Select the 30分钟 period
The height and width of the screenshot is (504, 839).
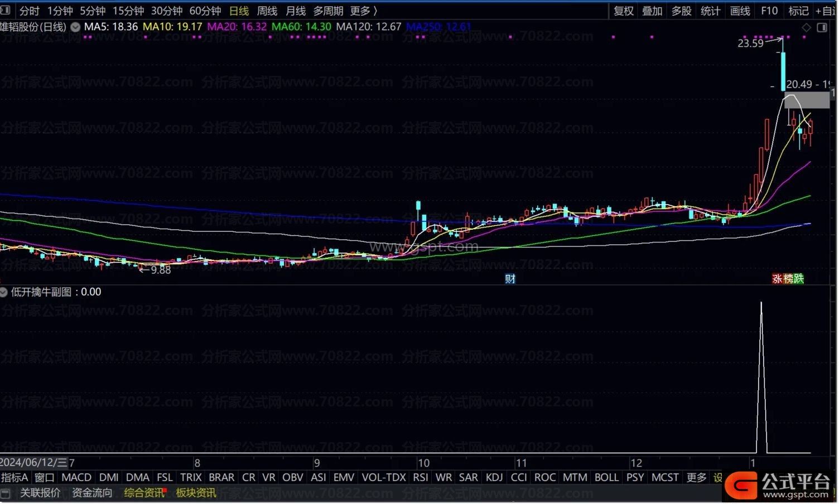click(x=166, y=11)
